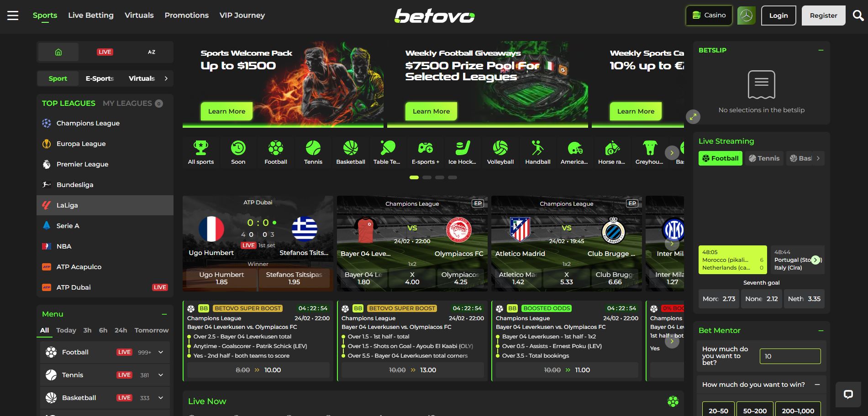Switch to the MY LEAGUES tab

[127, 103]
